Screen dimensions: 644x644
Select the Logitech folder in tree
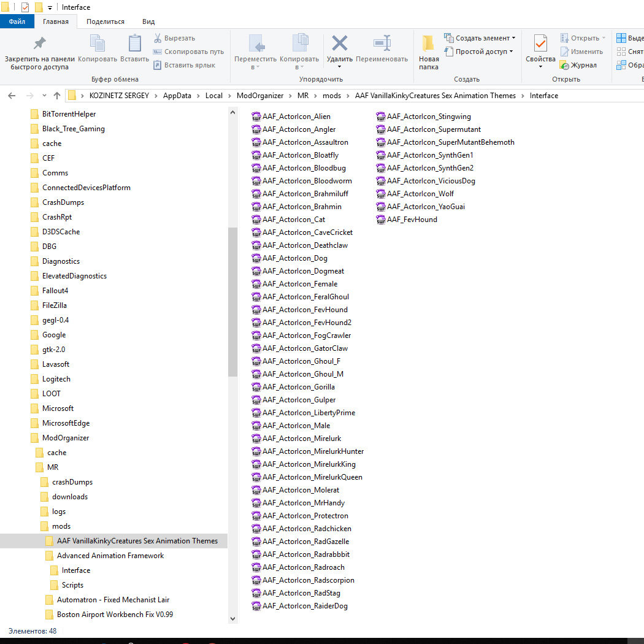point(56,379)
